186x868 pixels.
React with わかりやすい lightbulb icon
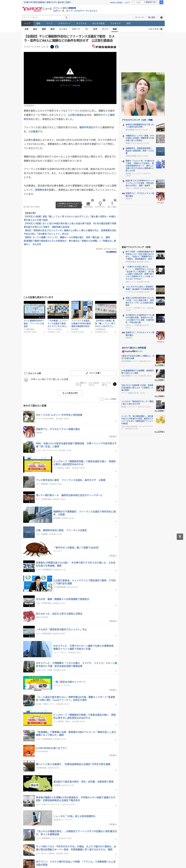[100, 204]
